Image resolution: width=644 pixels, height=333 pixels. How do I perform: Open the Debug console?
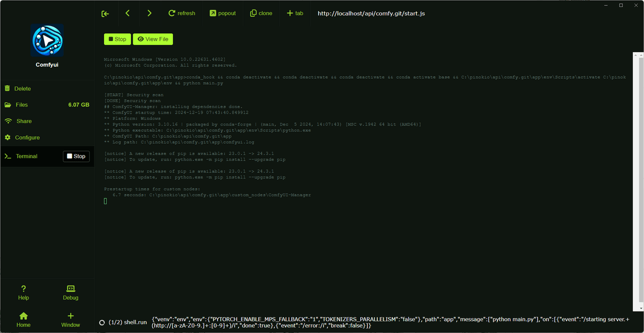tap(70, 292)
